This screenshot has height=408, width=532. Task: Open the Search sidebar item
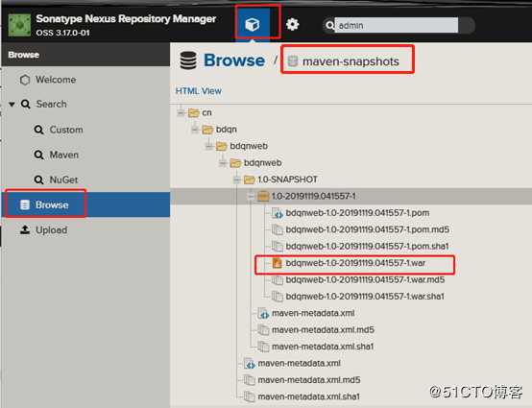[52, 104]
